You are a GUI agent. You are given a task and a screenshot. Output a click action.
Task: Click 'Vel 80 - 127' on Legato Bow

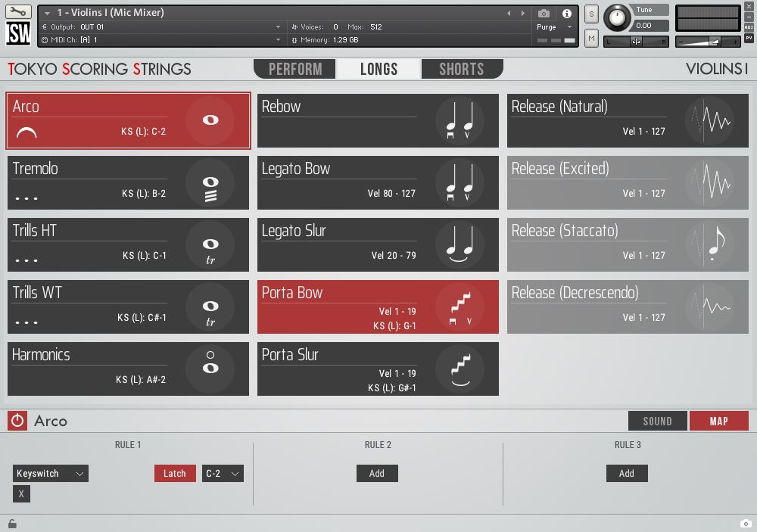(391, 194)
